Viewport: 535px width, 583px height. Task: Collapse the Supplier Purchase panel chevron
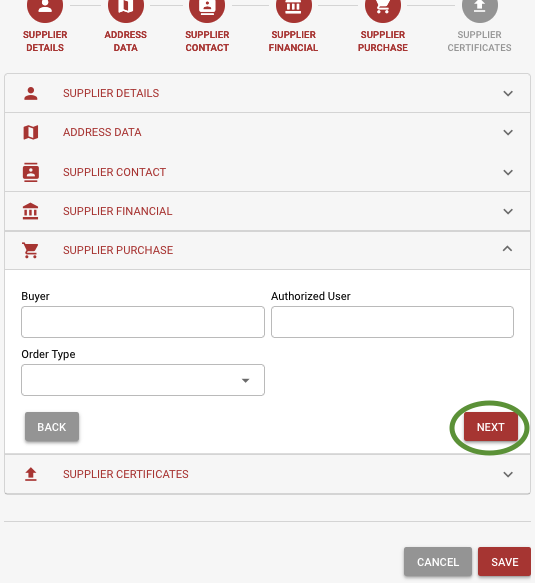pos(507,249)
